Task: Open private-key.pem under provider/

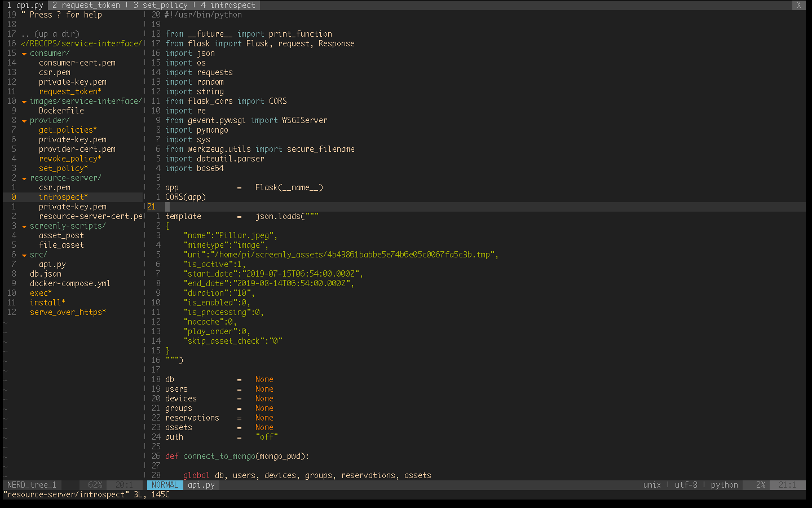Action: 73,139
